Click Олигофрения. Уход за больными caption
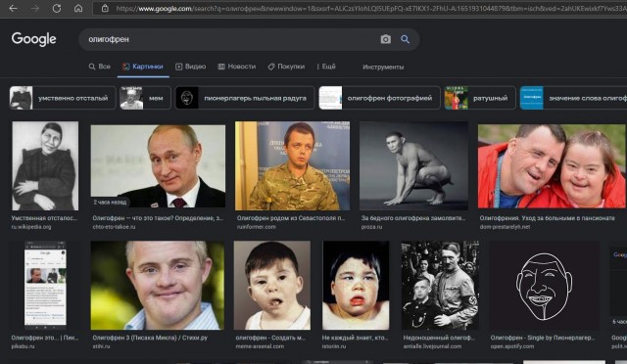The image size is (627, 364). (547, 218)
